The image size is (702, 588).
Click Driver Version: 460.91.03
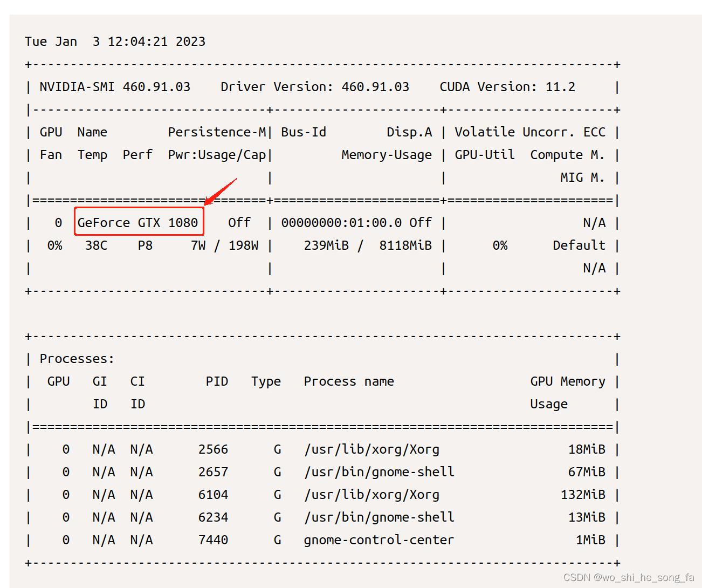(315, 87)
